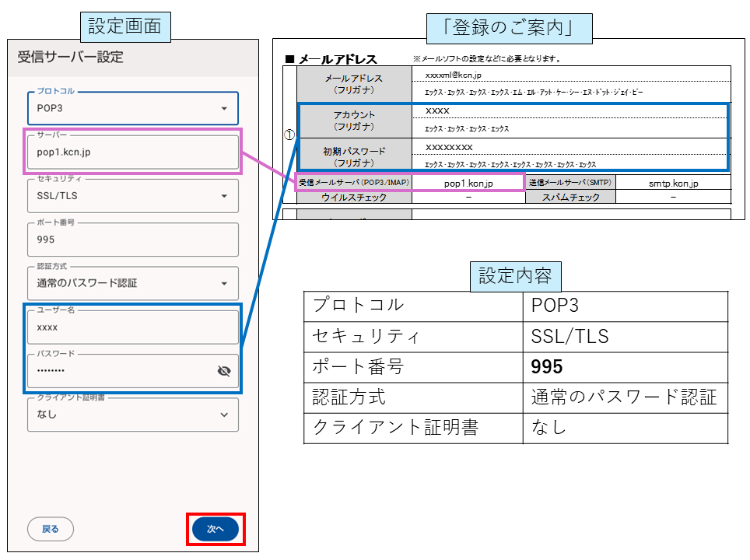The height and width of the screenshot is (560, 750).
Task: Toggle password visibility with the eye icon
Action: (224, 373)
